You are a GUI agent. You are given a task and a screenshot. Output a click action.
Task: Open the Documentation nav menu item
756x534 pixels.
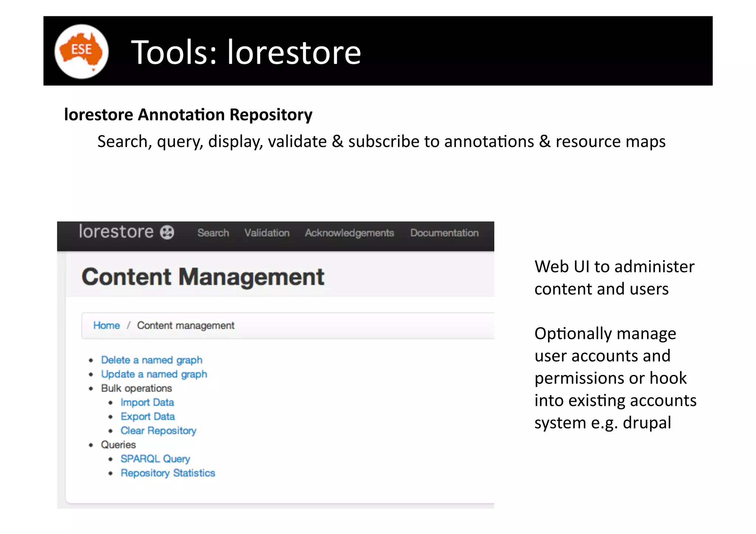click(x=444, y=233)
